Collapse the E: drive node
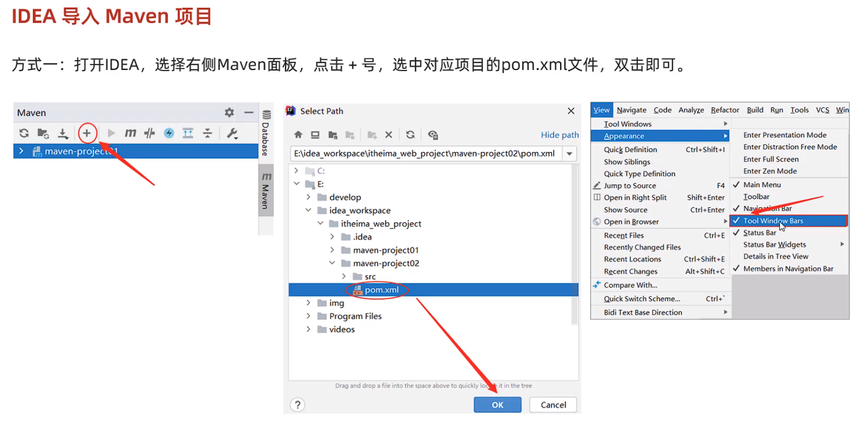 [x=296, y=184]
